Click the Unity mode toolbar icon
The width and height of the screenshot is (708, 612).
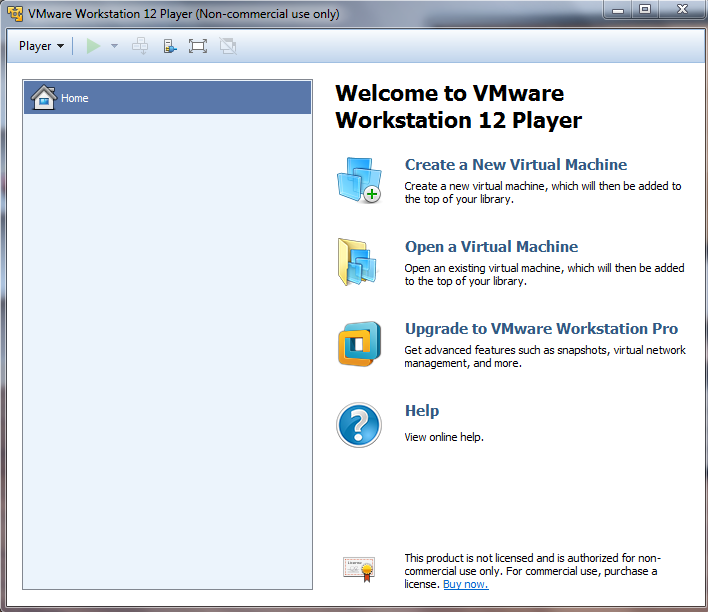point(228,46)
